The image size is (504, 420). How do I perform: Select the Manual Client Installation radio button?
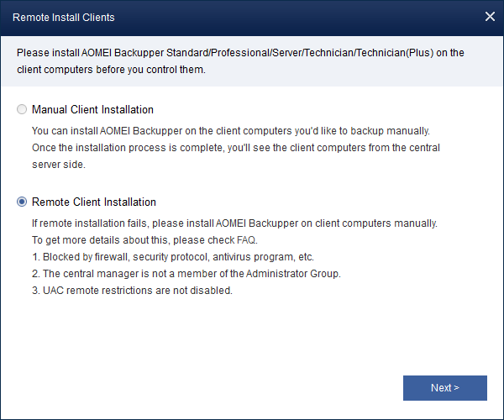click(x=22, y=110)
